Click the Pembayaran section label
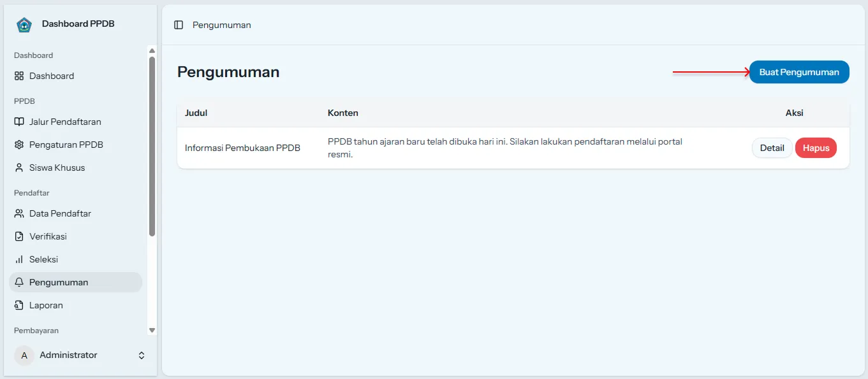Image resolution: width=868 pixels, height=379 pixels. pos(36,331)
